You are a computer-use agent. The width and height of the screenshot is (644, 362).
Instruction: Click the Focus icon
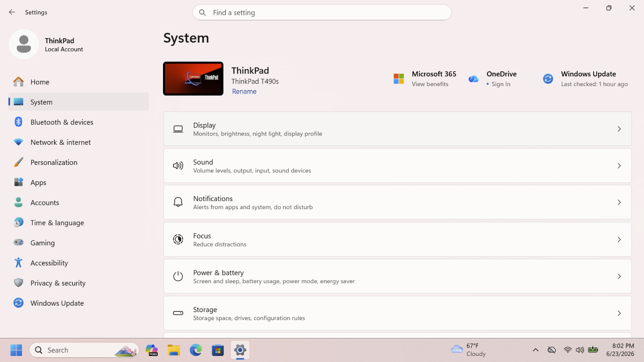pos(178,239)
